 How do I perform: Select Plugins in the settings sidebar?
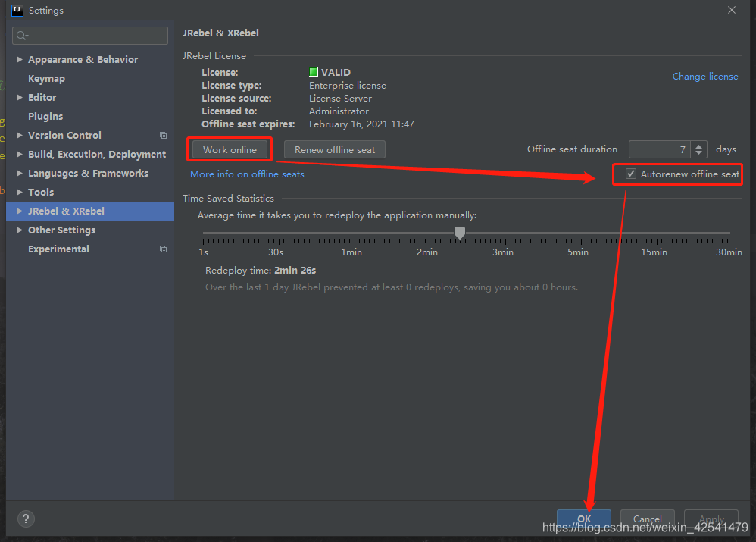tap(45, 116)
